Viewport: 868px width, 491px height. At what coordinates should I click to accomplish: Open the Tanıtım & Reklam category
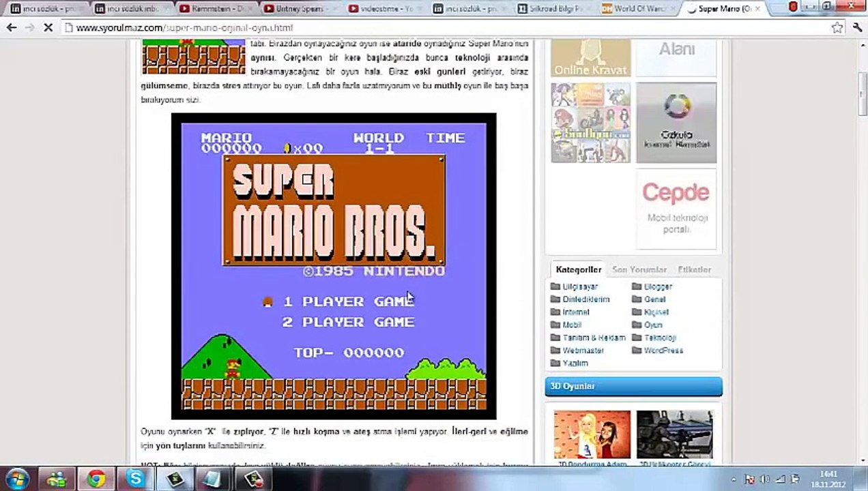pos(594,338)
